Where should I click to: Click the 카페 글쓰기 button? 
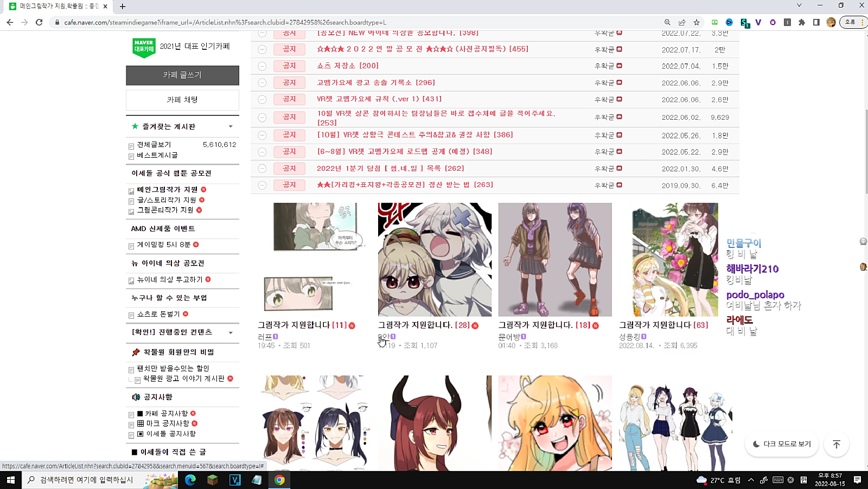click(x=182, y=75)
